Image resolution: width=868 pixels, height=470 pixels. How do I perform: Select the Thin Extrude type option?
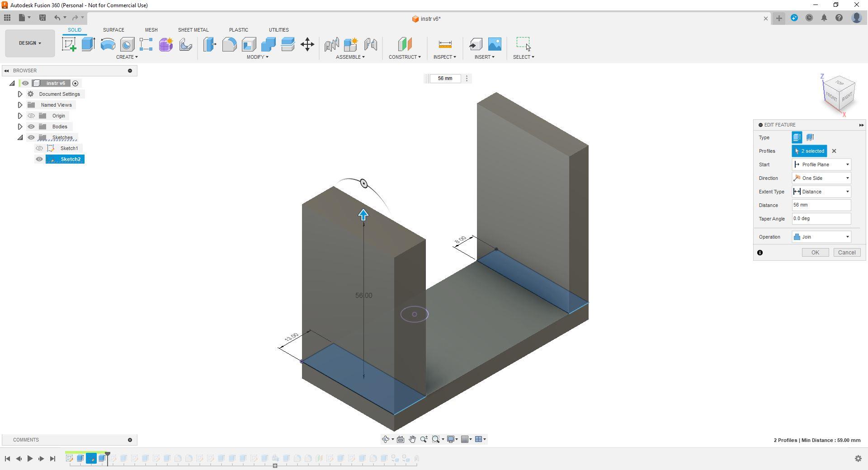(x=810, y=137)
